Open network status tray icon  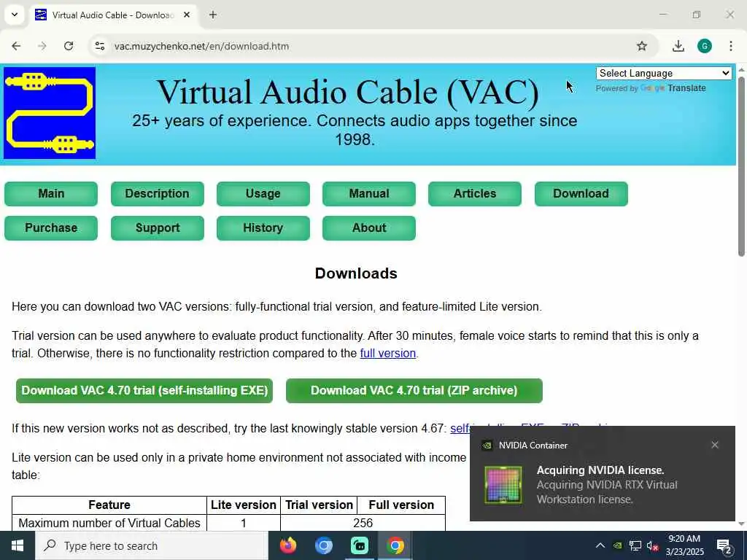click(x=635, y=545)
